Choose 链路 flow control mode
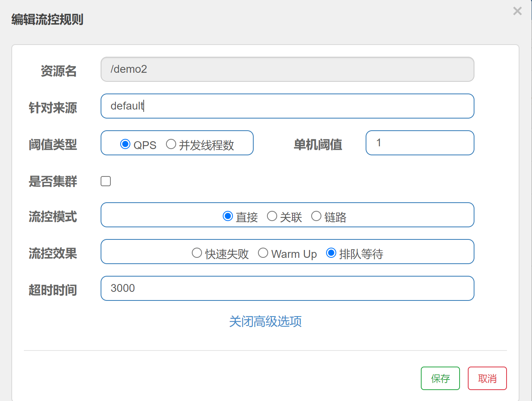Image resolution: width=532 pixels, height=401 pixels. tap(316, 216)
